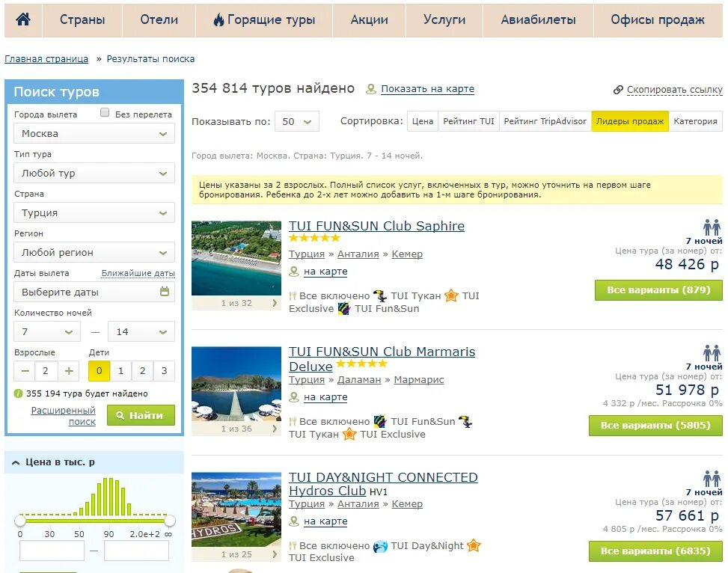
Task: Open the Страны menu item
Action: [x=82, y=19]
